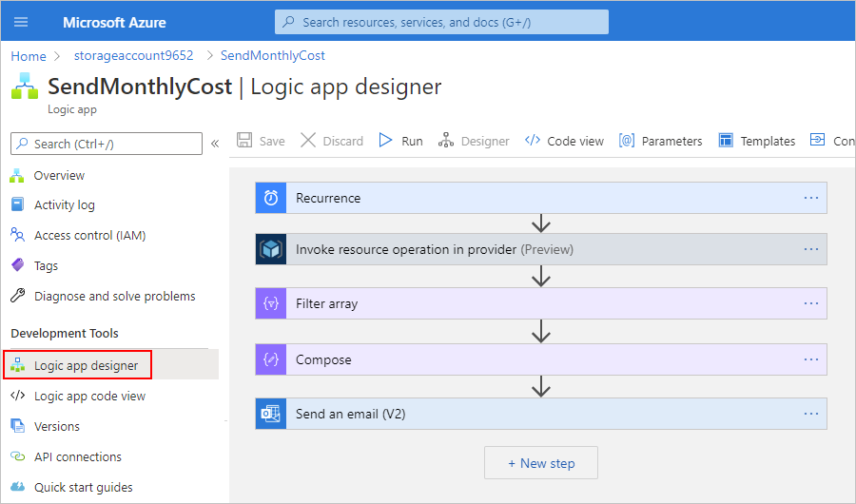856x504 pixels.
Task: Click the Outlook Send an email icon
Action: click(x=271, y=414)
